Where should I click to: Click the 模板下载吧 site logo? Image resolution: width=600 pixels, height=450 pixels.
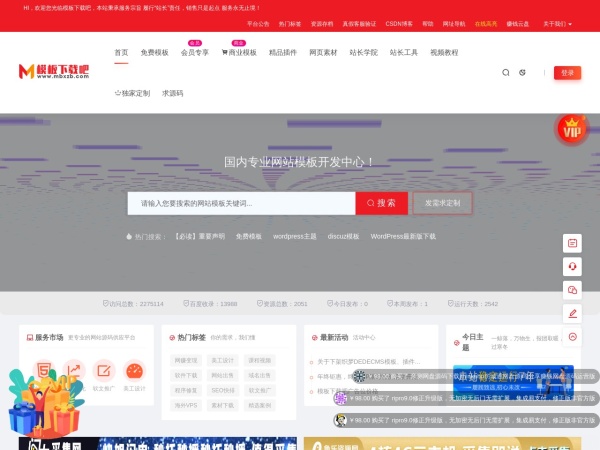54,72
